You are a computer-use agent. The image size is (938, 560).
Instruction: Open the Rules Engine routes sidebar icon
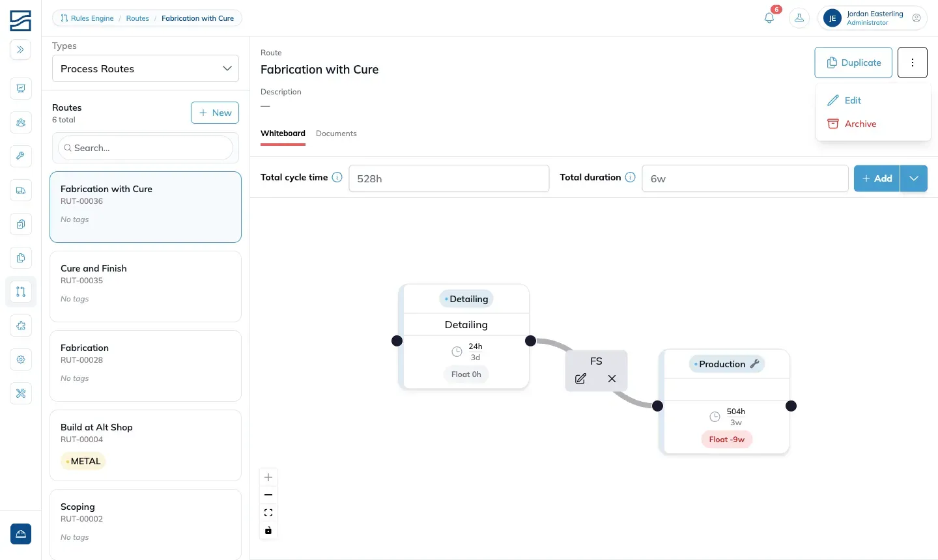[x=21, y=292]
